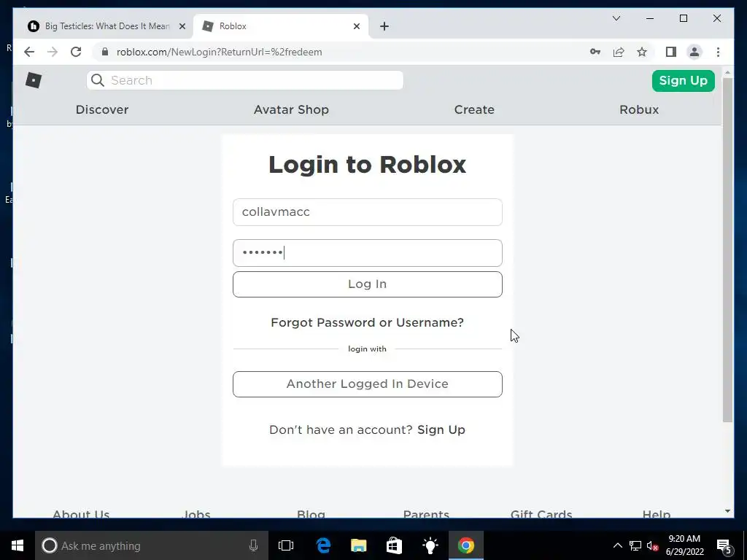Screen dimensions: 747x560
Task: Click the share page icon
Action: click(x=619, y=52)
